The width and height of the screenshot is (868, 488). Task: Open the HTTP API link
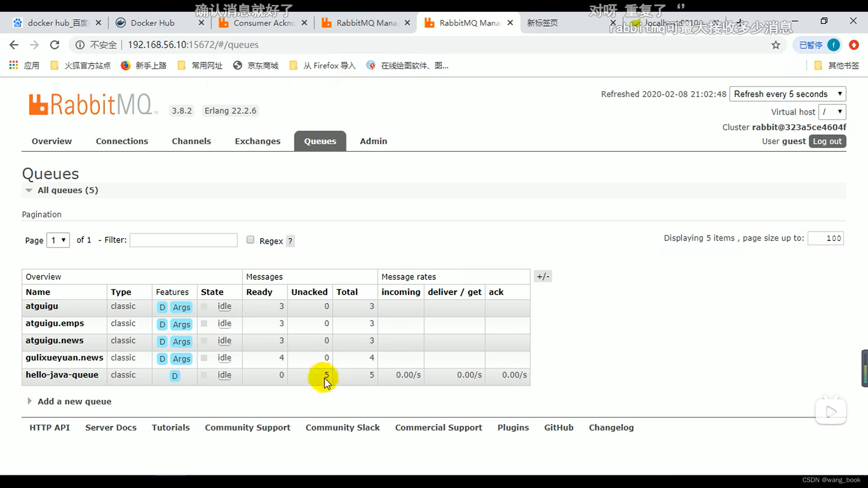49,428
